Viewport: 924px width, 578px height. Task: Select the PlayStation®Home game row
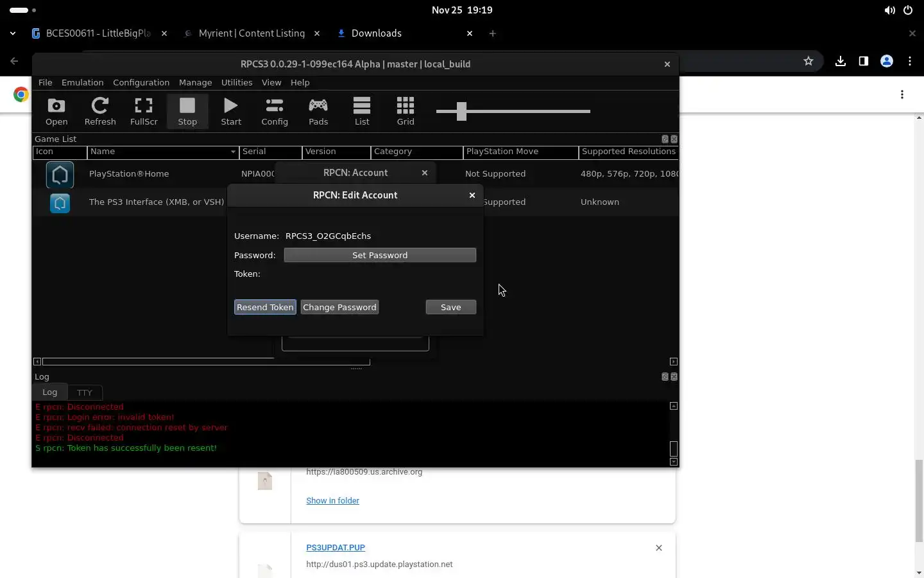[355, 174]
